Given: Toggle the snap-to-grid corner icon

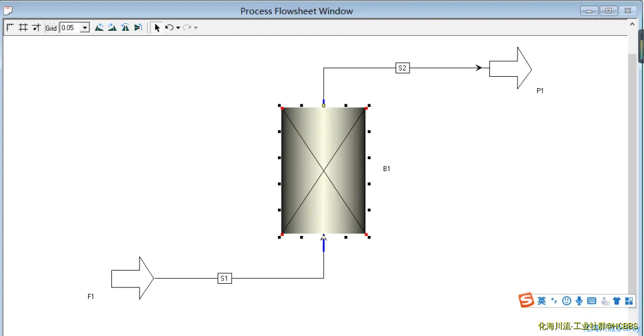Looking at the screenshot, I should pyautogui.click(x=10, y=28).
